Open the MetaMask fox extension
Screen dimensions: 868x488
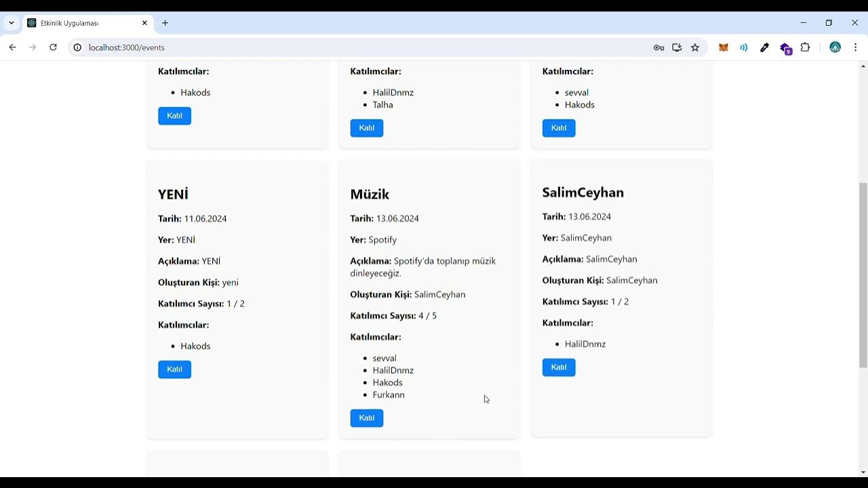[x=724, y=47]
